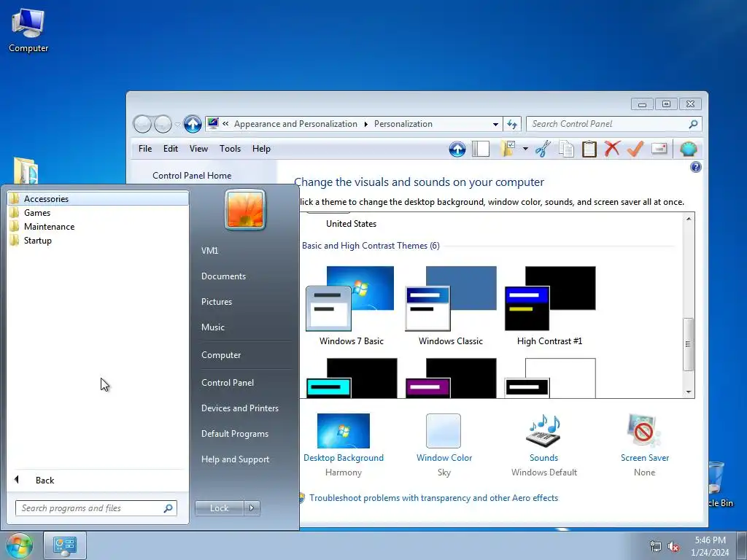Screen dimensions: 747x560
Task: Open the Windows Start orb
Action: coord(19,545)
